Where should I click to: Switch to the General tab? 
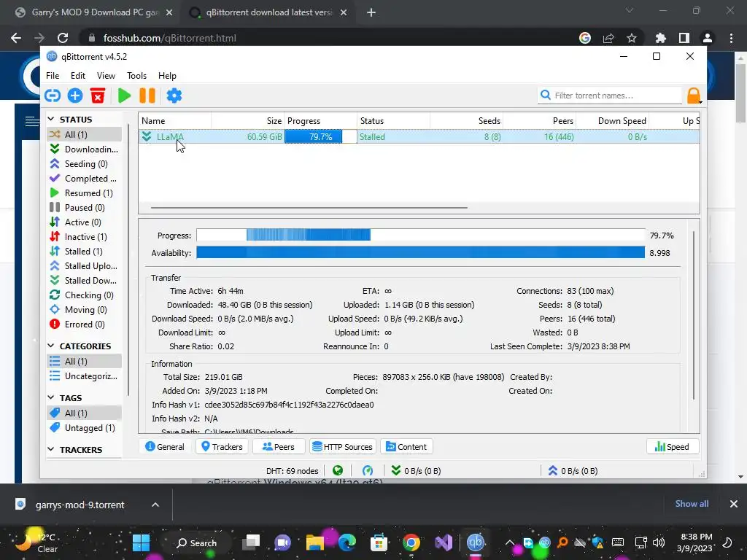tap(165, 447)
